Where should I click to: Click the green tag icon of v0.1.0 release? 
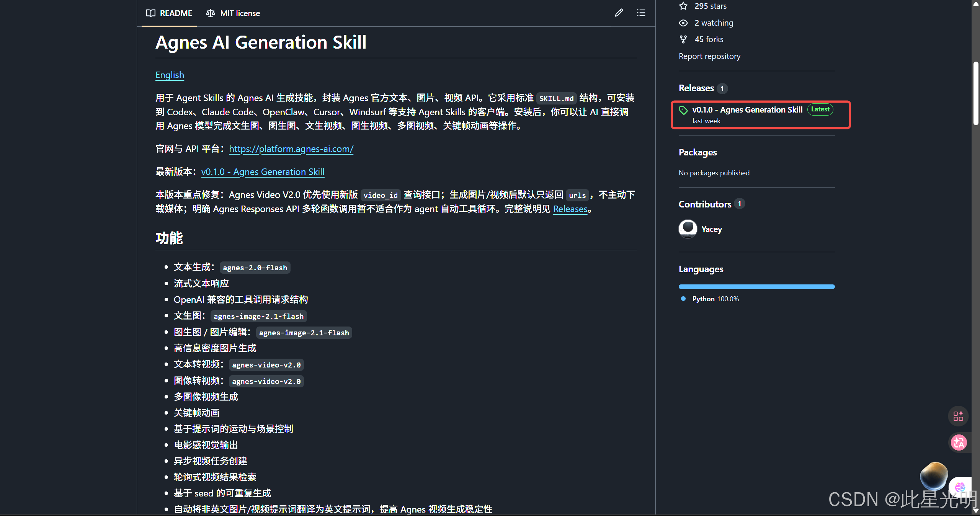click(x=683, y=111)
